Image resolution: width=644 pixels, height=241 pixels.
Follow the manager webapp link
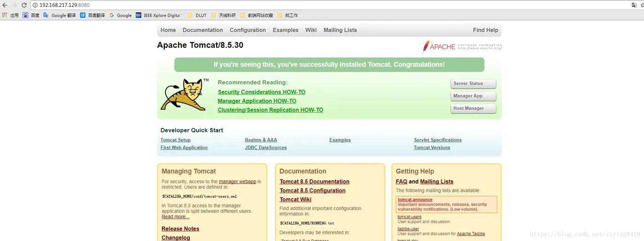coord(237,182)
